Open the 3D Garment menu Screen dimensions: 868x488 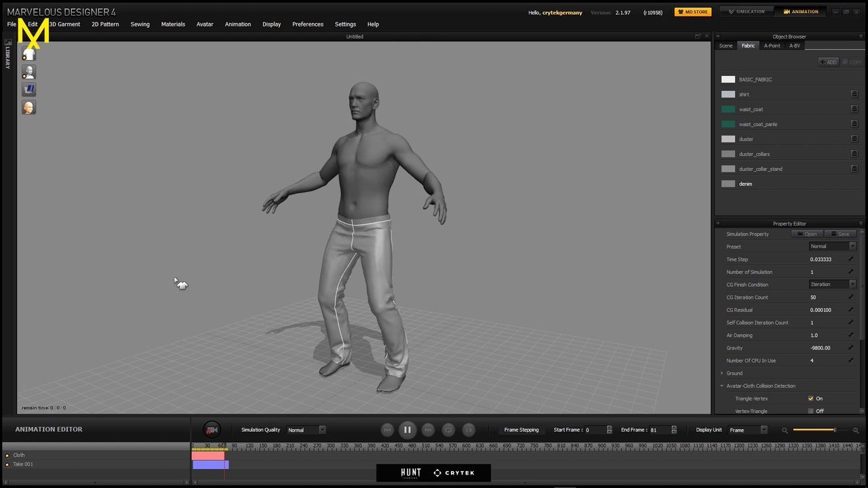click(65, 24)
